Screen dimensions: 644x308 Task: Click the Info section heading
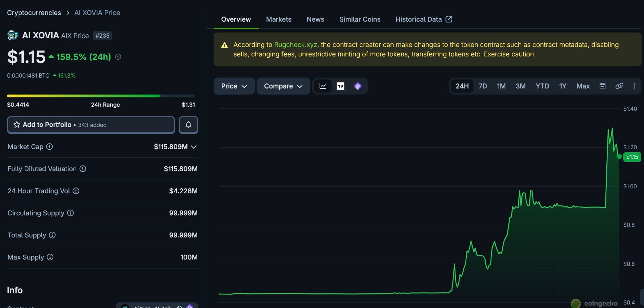click(15, 290)
